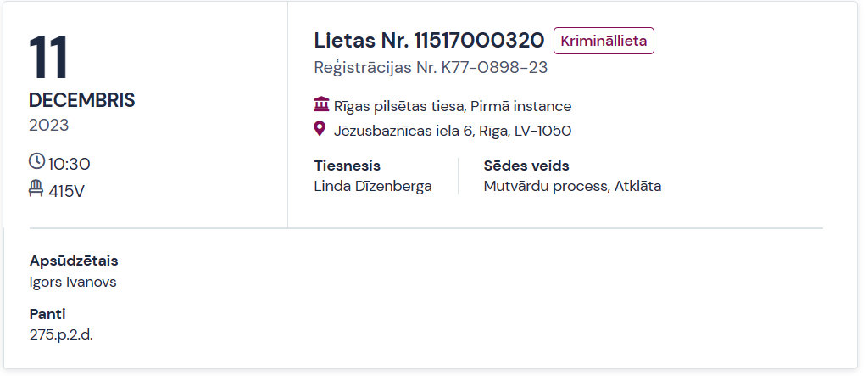
Task: Select the Lietas Nr. 11517000320 heading
Action: pos(430,41)
